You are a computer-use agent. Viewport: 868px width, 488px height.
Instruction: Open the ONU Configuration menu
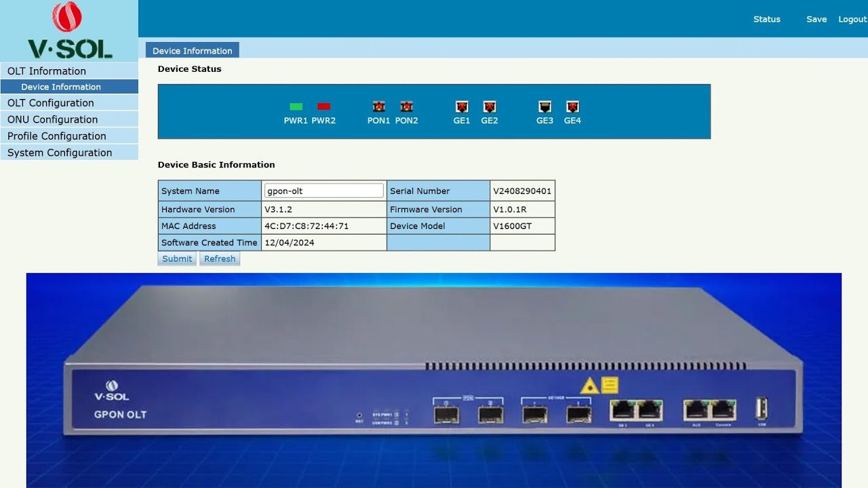point(69,119)
